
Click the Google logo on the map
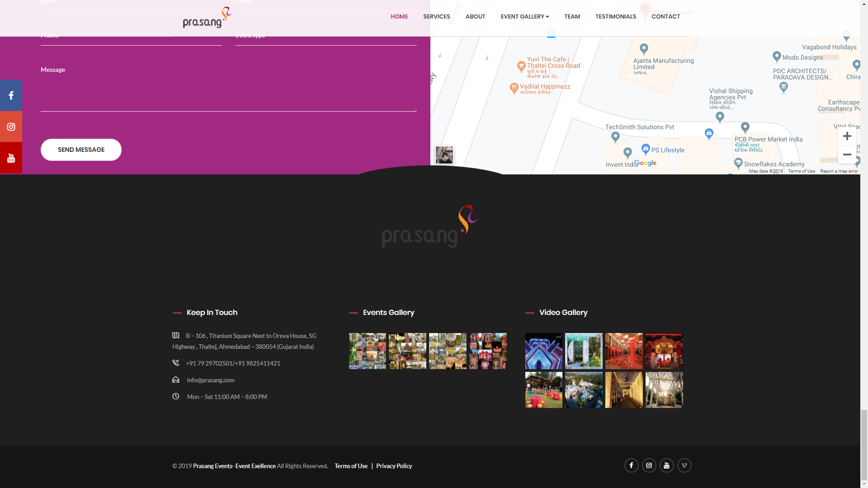(645, 163)
